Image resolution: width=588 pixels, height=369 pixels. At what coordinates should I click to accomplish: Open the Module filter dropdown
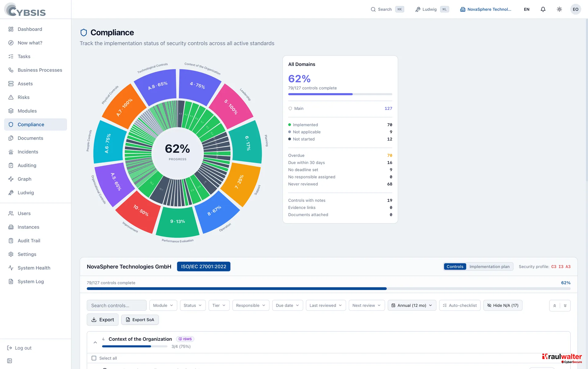tap(163, 305)
